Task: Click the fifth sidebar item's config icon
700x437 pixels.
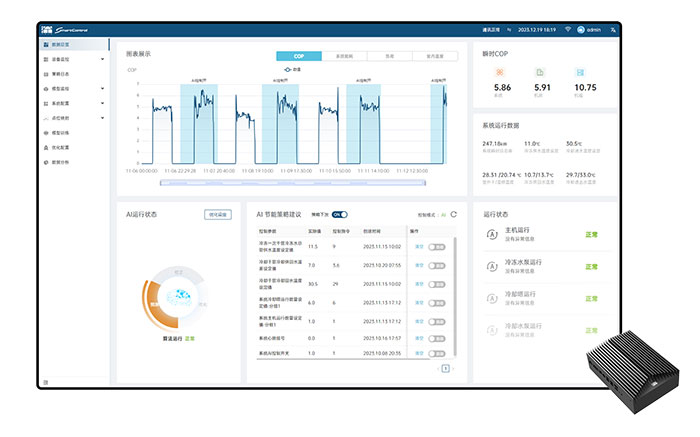Action: (x=46, y=104)
